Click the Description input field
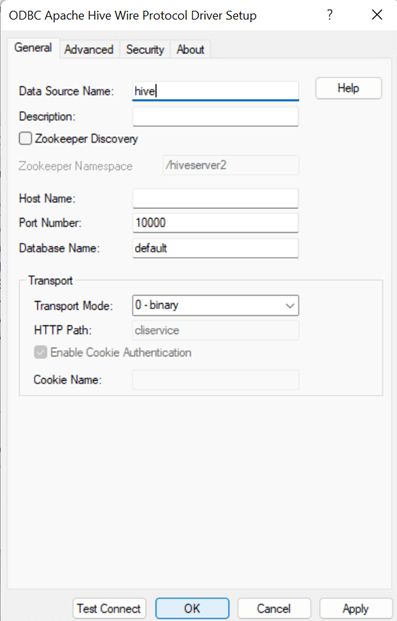The width and height of the screenshot is (397, 621). pos(216,117)
